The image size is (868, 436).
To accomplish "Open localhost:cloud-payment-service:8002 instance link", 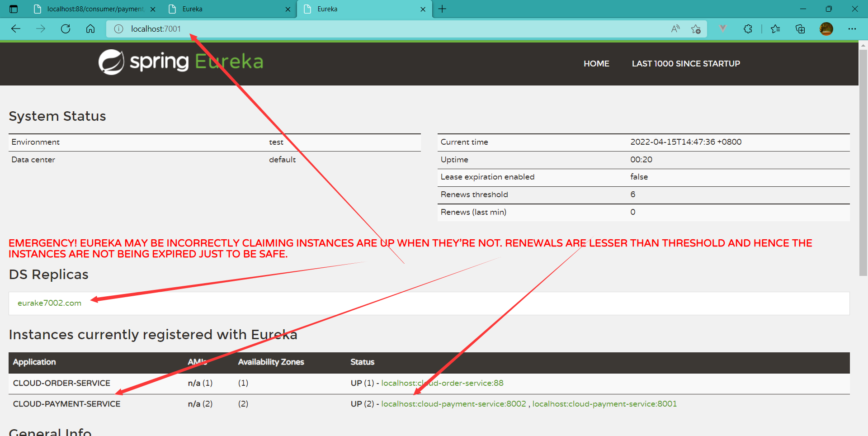I will coord(453,404).
